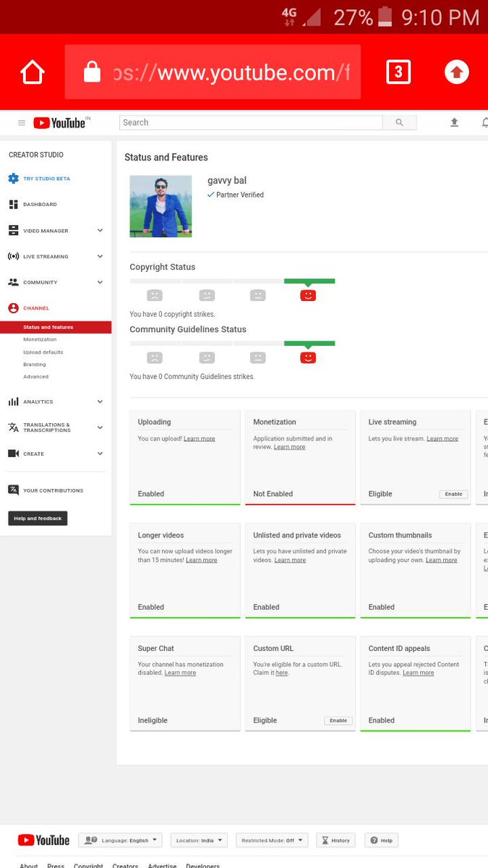Viewport: 488px width, 868px height.
Task: Click the question mark icon on Help button
Action: click(374, 841)
